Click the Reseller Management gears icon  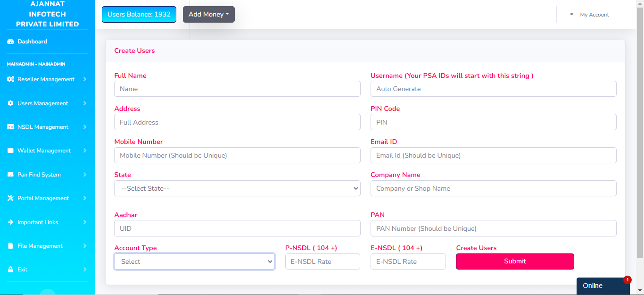(x=10, y=79)
